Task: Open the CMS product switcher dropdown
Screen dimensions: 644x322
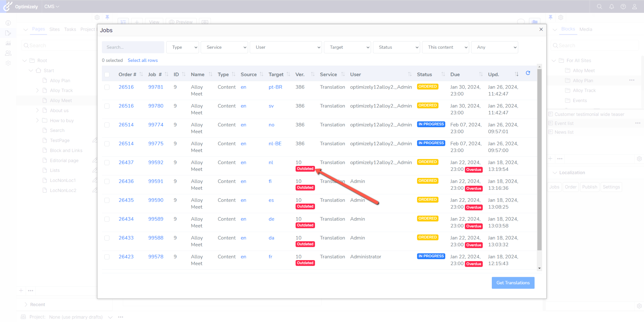Action: pyautogui.click(x=52, y=7)
